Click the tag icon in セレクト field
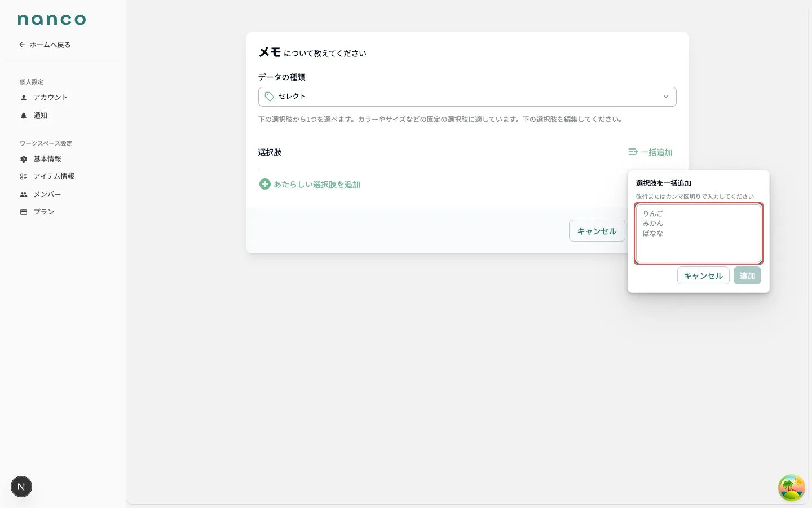812x508 pixels. (270, 97)
